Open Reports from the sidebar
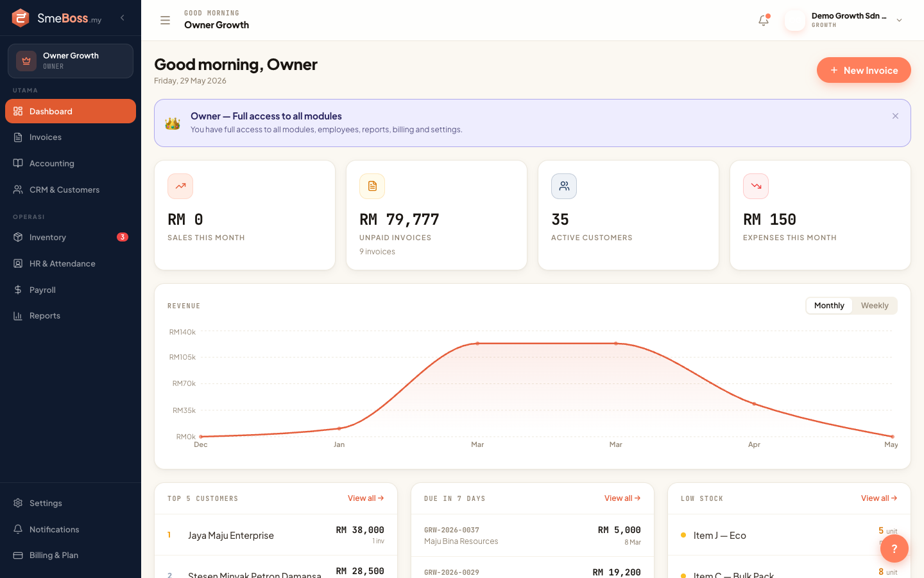924x578 pixels. (x=71, y=316)
